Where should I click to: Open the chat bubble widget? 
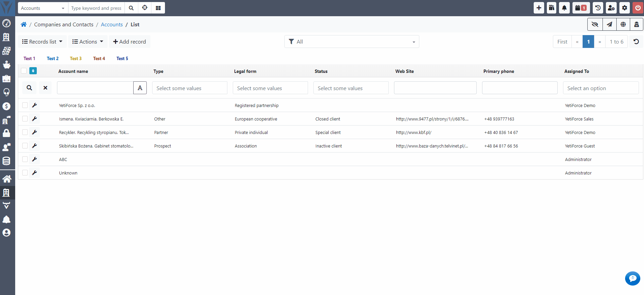coord(633,278)
